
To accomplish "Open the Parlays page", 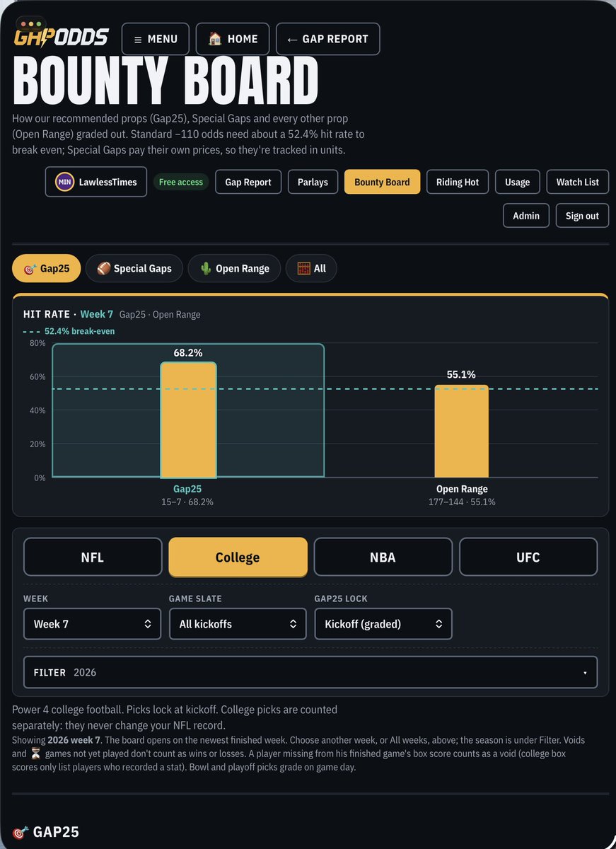I will (x=313, y=182).
